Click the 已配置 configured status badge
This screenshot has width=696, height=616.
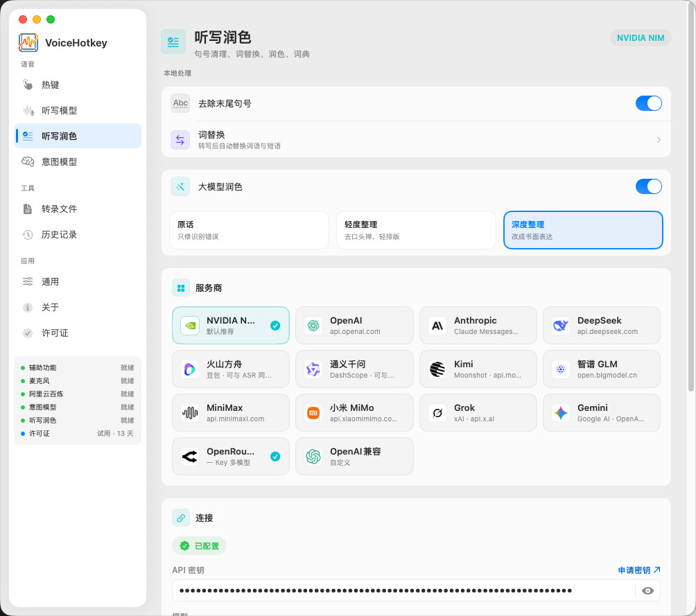[x=199, y=546]
